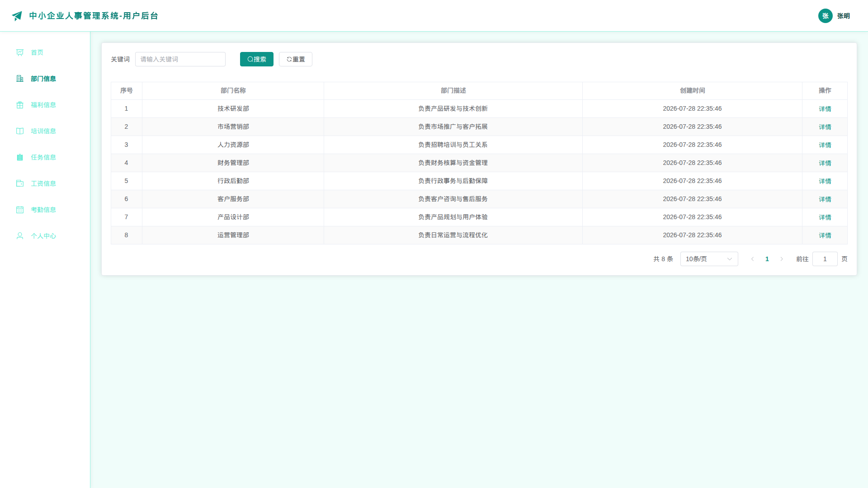Open the 福利信息 gift icon
The width and height of the screenshot is (868, 488).
(20, 105)
